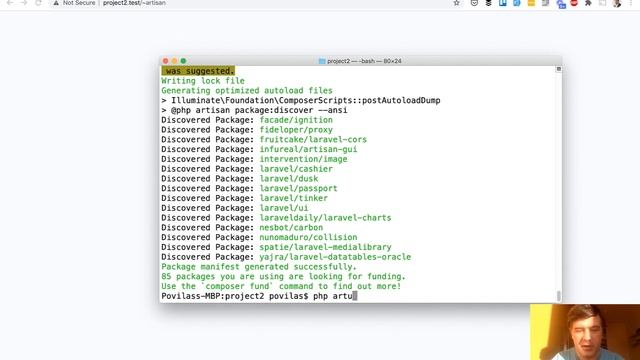Open the Extensions puzzle piece menu
640x360 pixels.
pos(588,3)
